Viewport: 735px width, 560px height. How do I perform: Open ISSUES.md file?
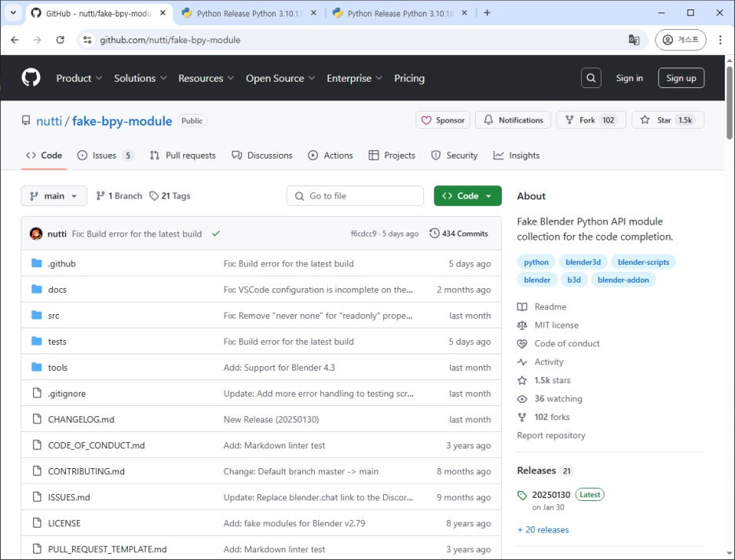69,497
